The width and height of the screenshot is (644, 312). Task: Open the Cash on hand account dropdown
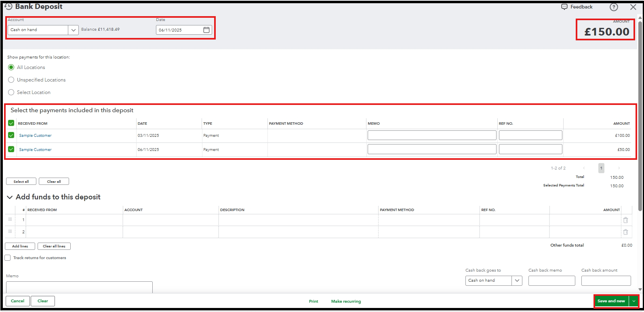(73, 30)
